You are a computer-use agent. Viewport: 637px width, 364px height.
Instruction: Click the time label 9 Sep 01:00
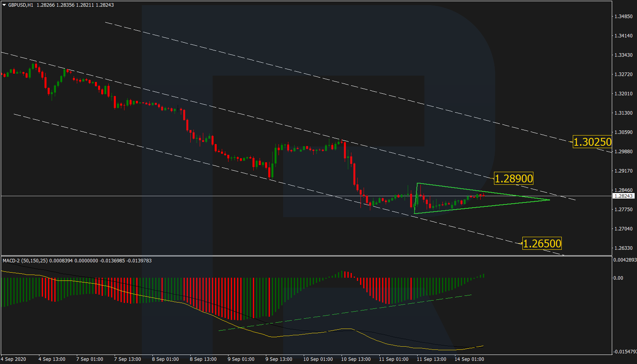(241, 359)
